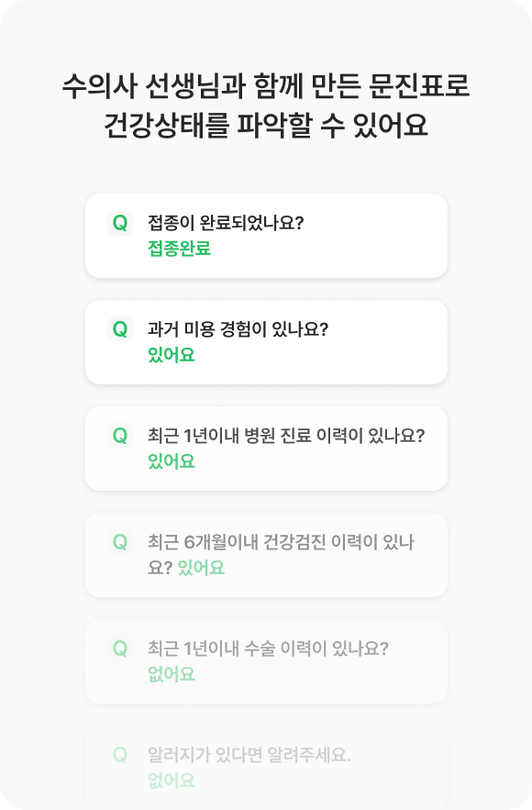Open the 알러지가 있다면 알려주세요 question text
Screen dimensions: 532x810
(x=249, y=755)
